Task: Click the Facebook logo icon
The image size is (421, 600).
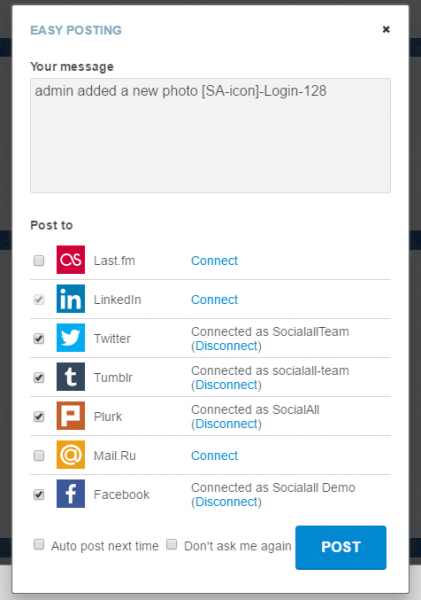Action: point(71,494)
